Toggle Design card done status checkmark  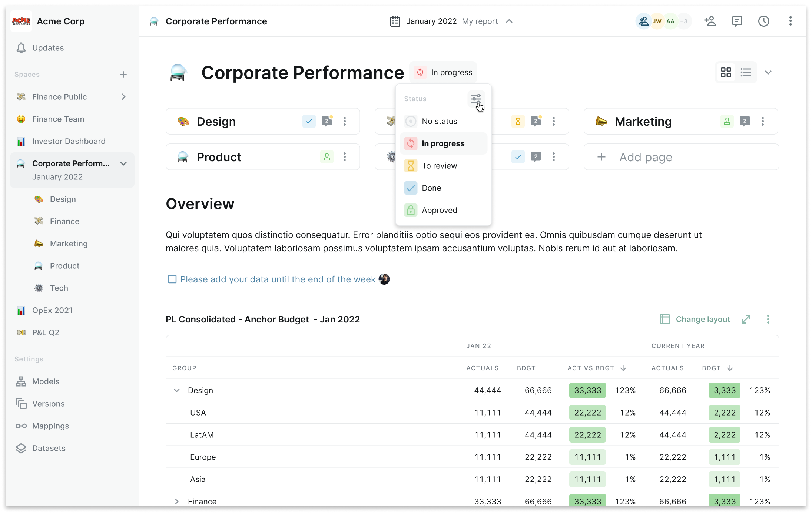pos(309,121)
